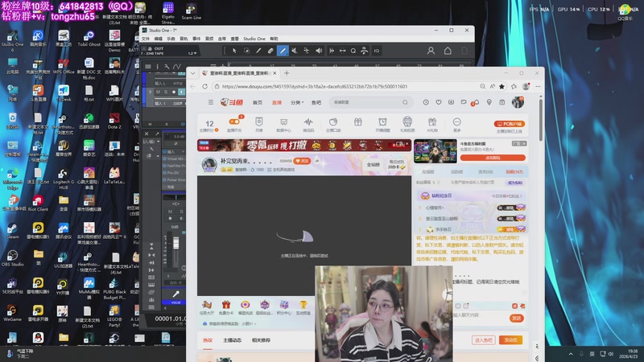Viewport: 644px width, 362px height.
Task: Select the Bend tool in Studio One toolbar
Action: pos(307,51)
